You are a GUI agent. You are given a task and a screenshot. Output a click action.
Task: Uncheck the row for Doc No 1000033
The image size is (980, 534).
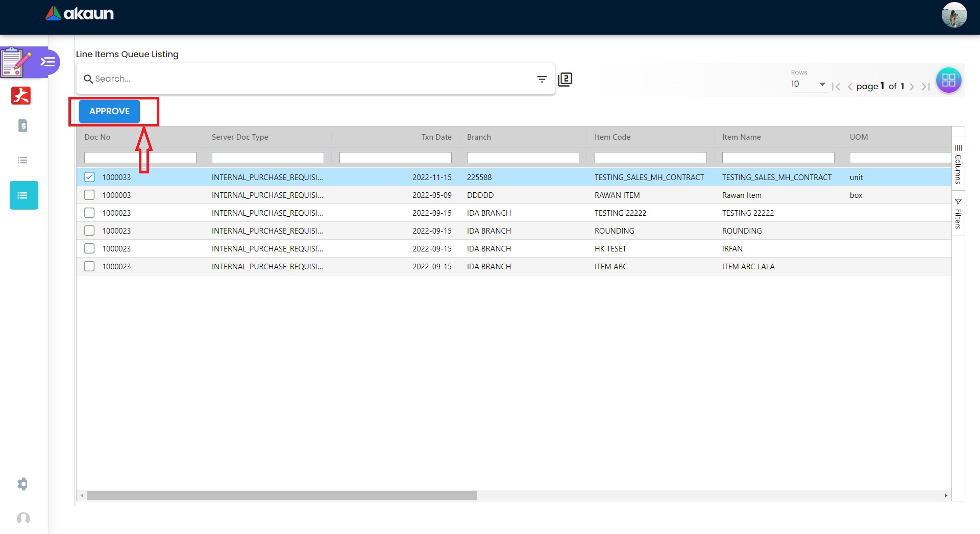pyautogui.click(x=89, y=177)
